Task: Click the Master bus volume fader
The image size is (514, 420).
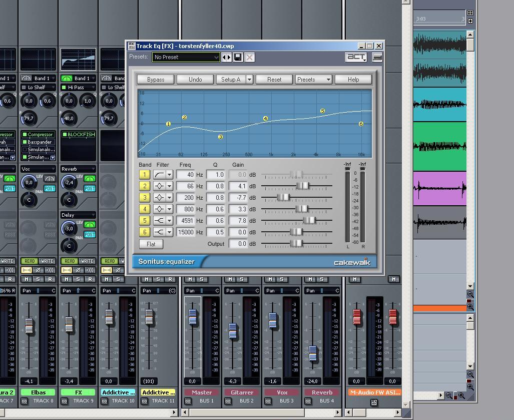Action: pos(192,317)
